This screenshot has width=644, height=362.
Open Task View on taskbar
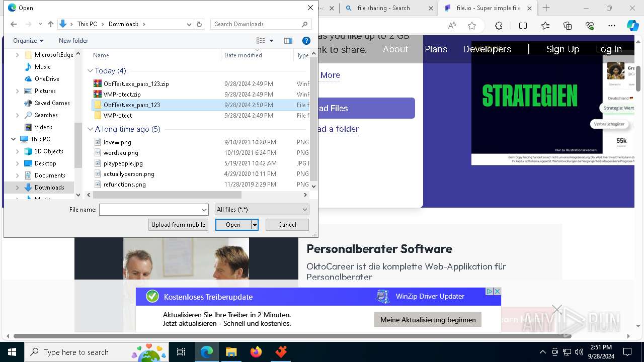coord(181,352)
